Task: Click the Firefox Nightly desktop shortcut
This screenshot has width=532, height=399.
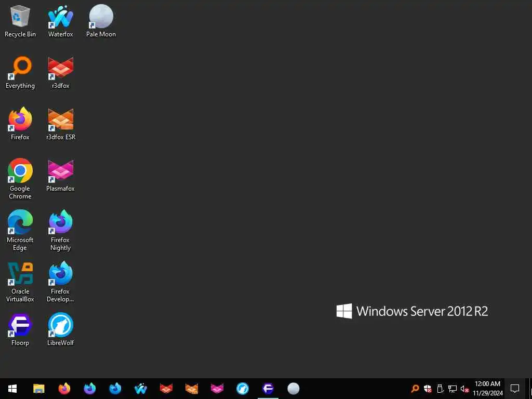Action: click(x=60, y=230)
